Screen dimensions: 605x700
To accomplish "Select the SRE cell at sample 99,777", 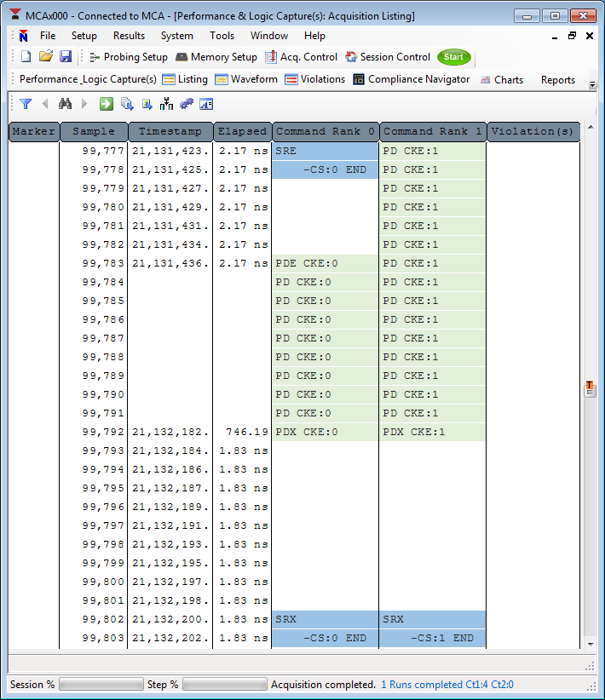I will tap(325, 151).
